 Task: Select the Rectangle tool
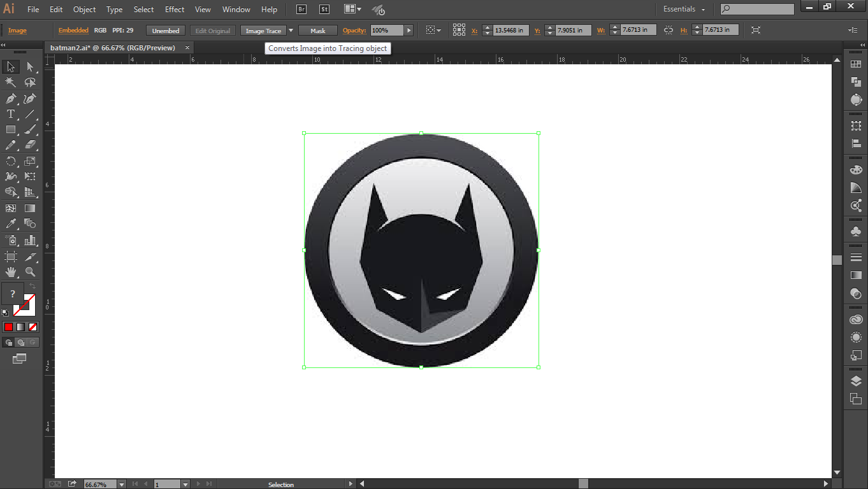10,129
